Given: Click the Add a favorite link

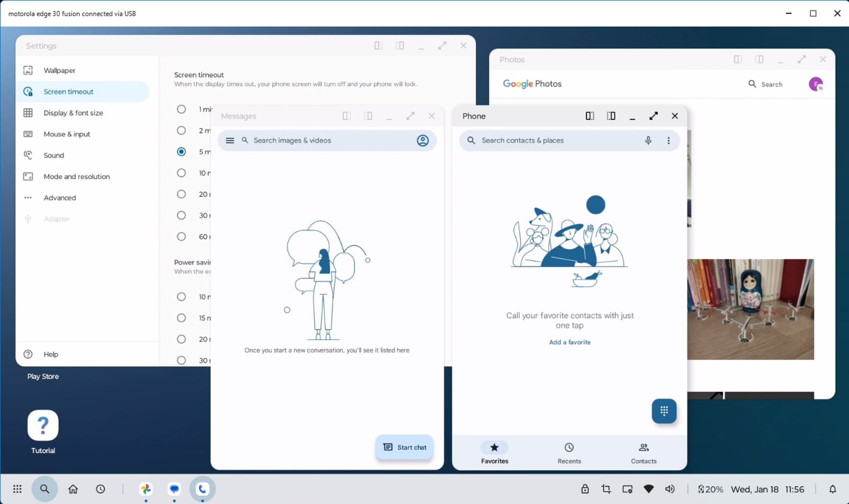Looking at the screenshot, I should [x=570, y=342].
